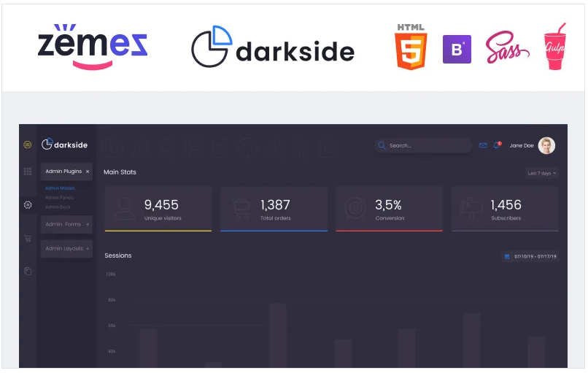Open the notifications bell icon
Image resolution: width=588 pixels, height=373 pixels.
(497, 145)
